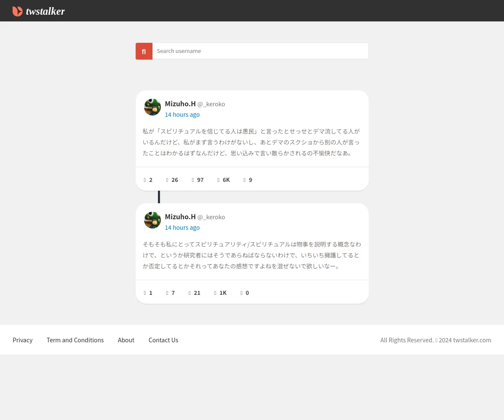This screenshot has height=420, width=504.
Task: Click the @_keroko handle on first tweet
Action: pyautogui.click(x=211, y=104)
